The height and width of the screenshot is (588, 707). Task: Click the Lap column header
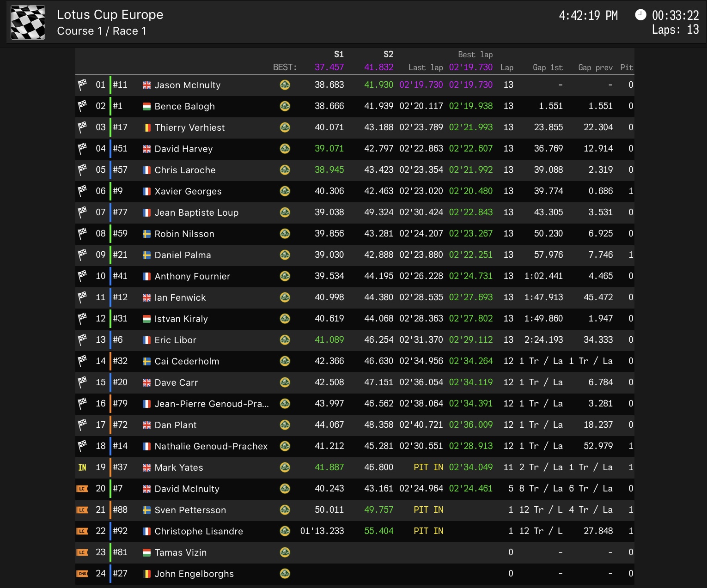pyautogui.click(x=506, y=67)
